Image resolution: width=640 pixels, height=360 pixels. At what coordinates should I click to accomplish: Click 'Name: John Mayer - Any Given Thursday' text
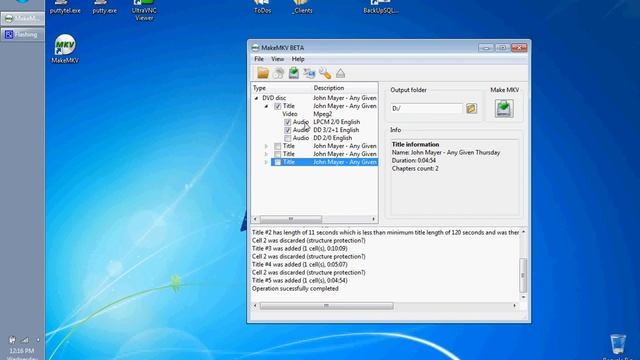(x=446, y=152)
